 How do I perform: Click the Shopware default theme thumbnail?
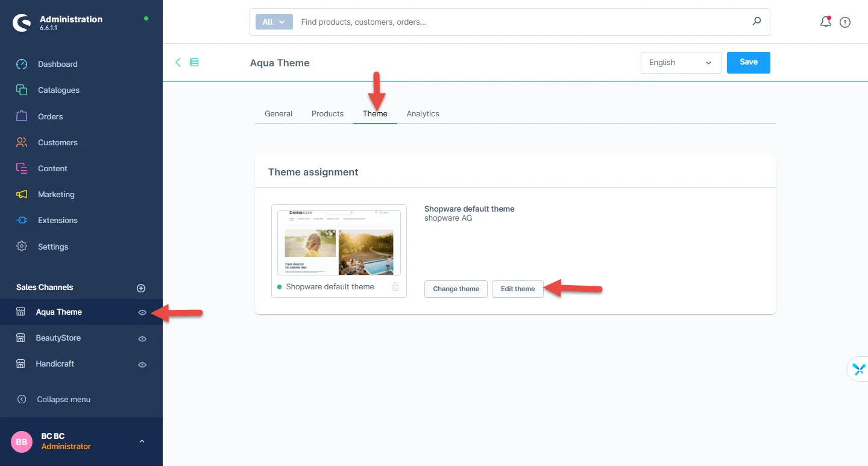[339, 242]
